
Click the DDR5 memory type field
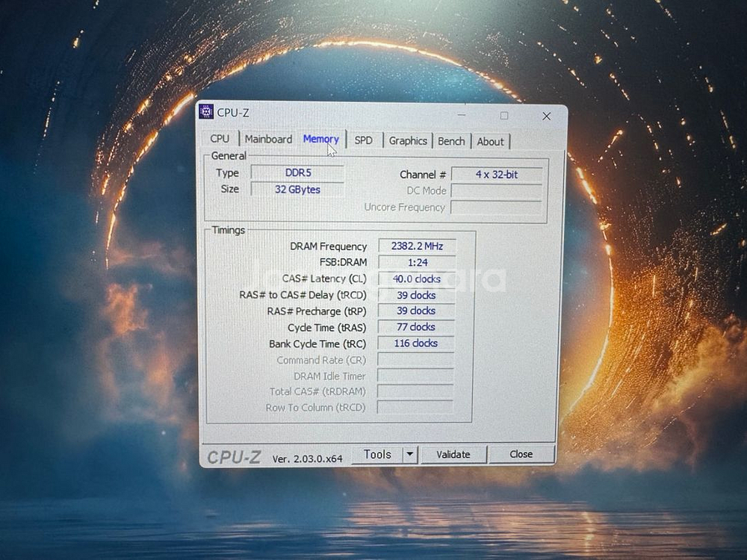[298, 172]
